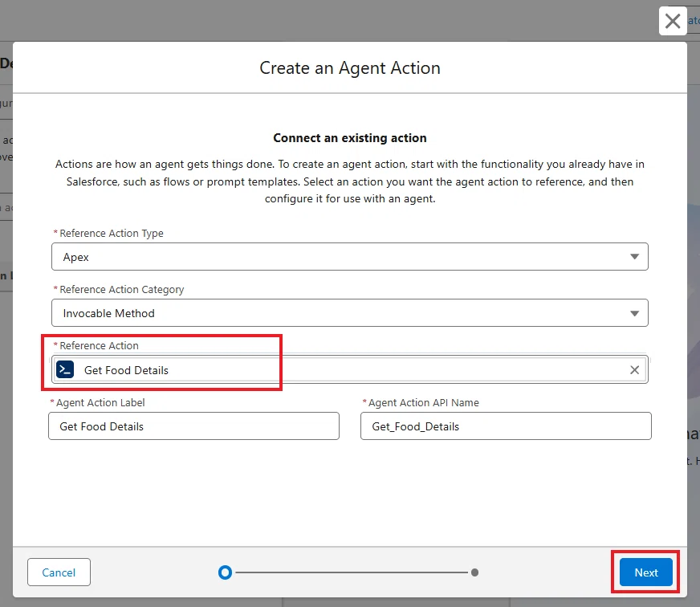Clear the Get Food Details reference action
Image resolution: width=700 pixels, height=607 pixels.
(x=634, y=370)
